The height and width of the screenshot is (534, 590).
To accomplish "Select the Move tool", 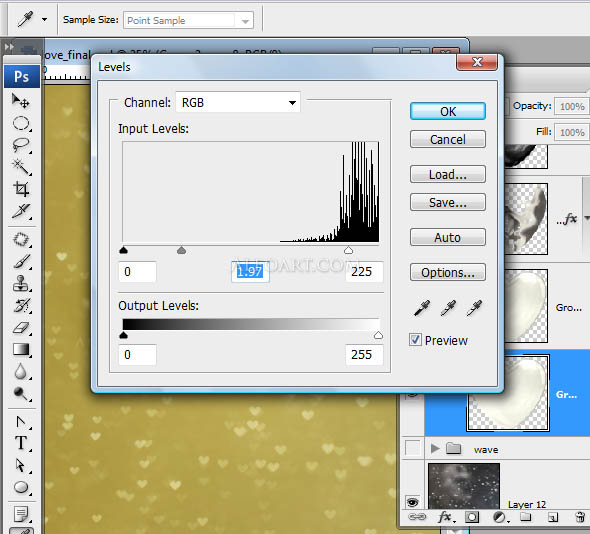I will point(21,101).
